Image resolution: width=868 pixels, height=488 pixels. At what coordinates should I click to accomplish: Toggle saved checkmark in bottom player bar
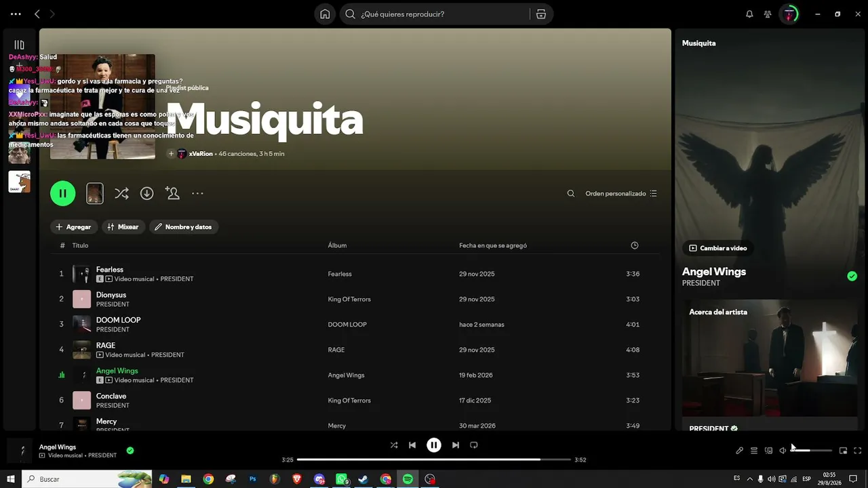130,450
